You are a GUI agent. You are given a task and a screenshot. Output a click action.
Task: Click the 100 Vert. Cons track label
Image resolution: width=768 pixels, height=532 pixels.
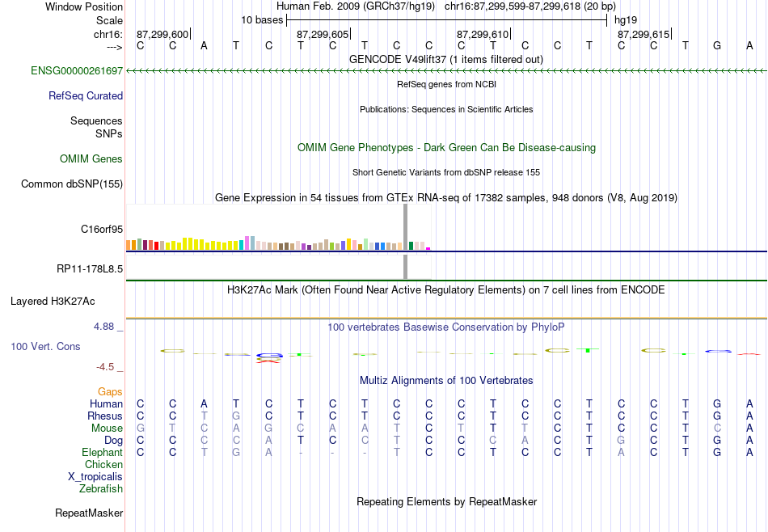click(x=45, y=346)
